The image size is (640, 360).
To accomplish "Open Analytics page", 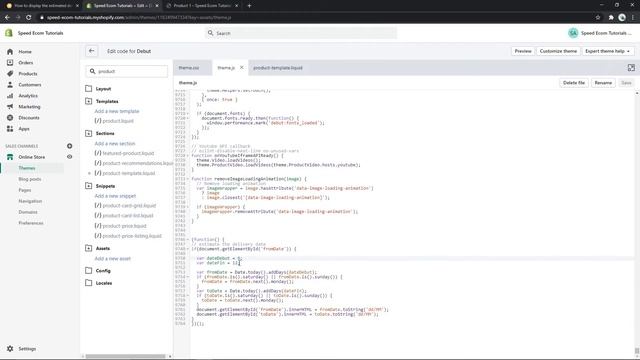I will [28, 96].
